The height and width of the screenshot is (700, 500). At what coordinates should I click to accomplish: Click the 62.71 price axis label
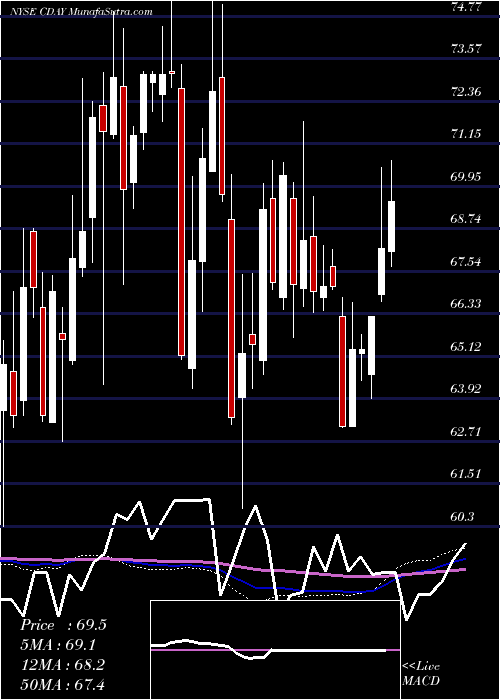point(466,432)
